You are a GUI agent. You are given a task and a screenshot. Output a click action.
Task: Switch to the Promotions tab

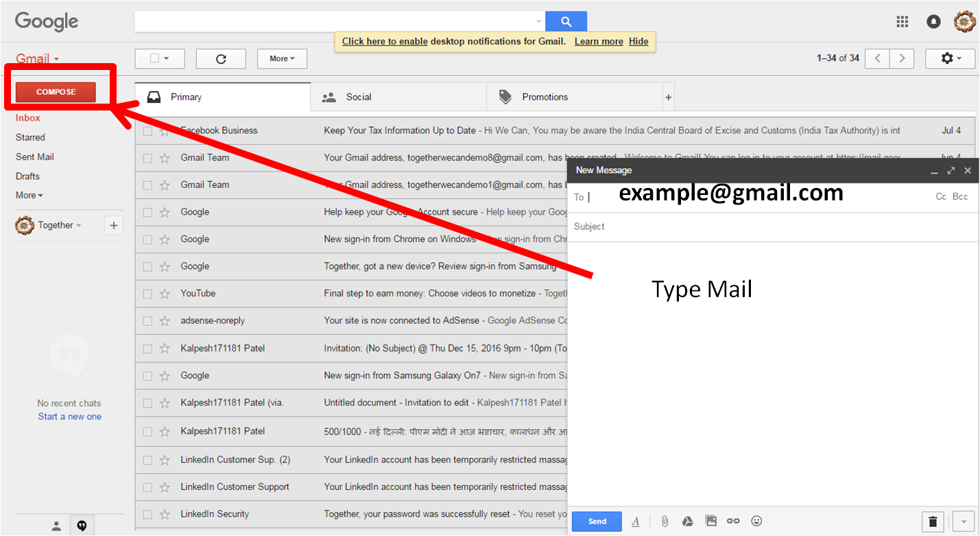(x=575, y=97)
